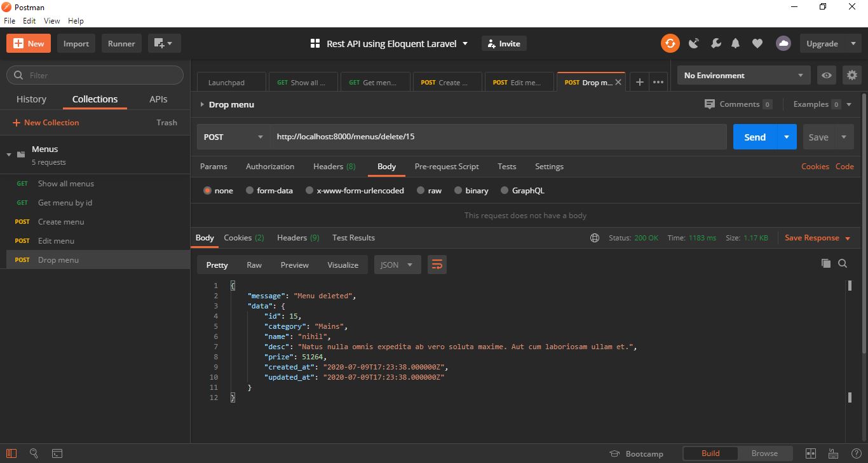This screenshot has height=463, width=868.
Task: Open keyboard shortcuts icon in status bar
Action: [x=833, y=453]
